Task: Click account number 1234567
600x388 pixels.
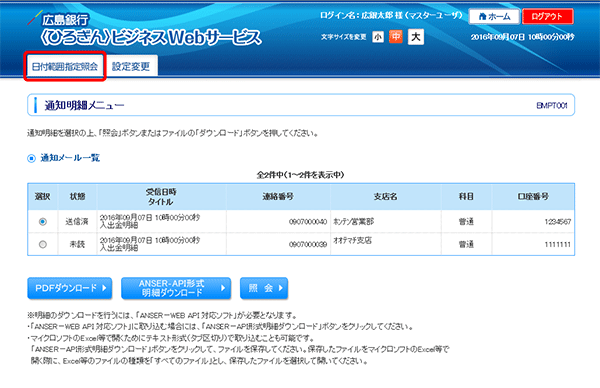Action: (558, 222)
